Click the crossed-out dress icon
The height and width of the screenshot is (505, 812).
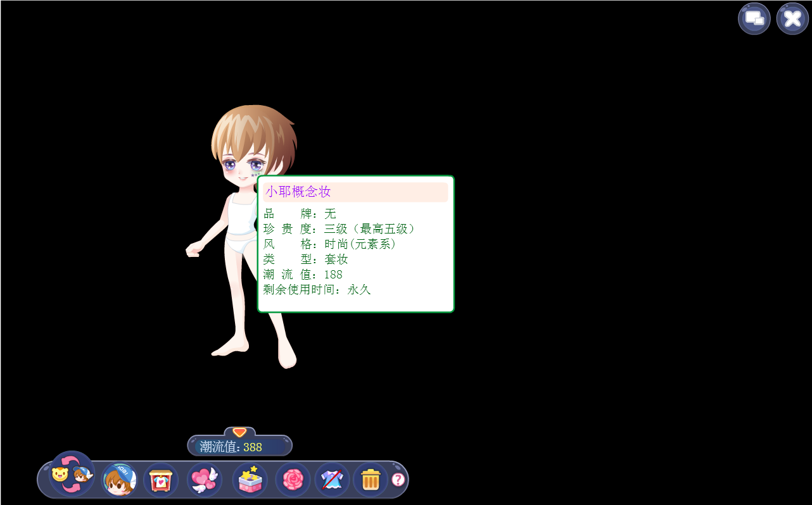(332, 480)
